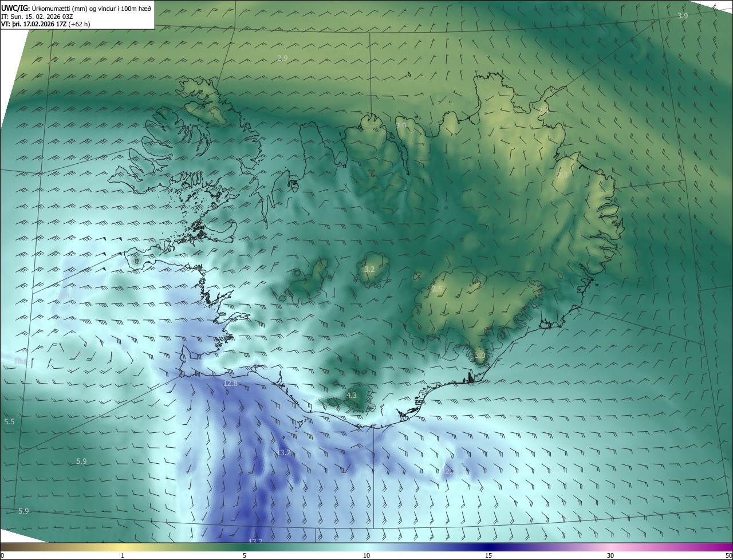Viewport: 733px width, 560px height.
Task: Click the VT: þri. 17.02.2026 17Z (+62 h) line
Action: coord(45,23)
